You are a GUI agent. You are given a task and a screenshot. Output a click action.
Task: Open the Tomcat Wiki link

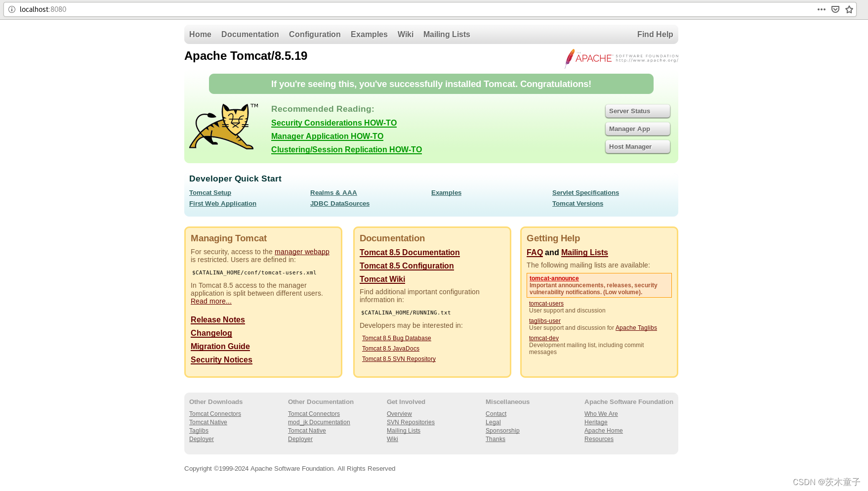[382, 279]
